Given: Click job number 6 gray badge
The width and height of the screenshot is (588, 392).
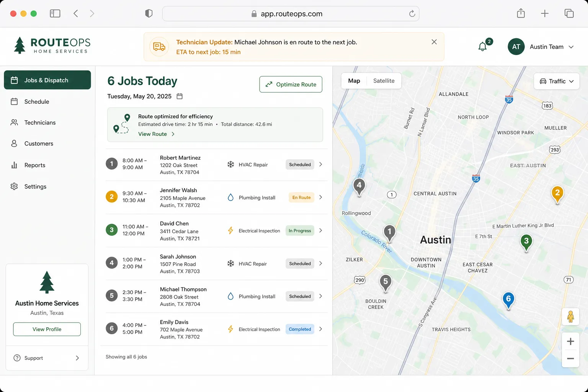Looking at the screenshot, I should [x=112, y=328].
